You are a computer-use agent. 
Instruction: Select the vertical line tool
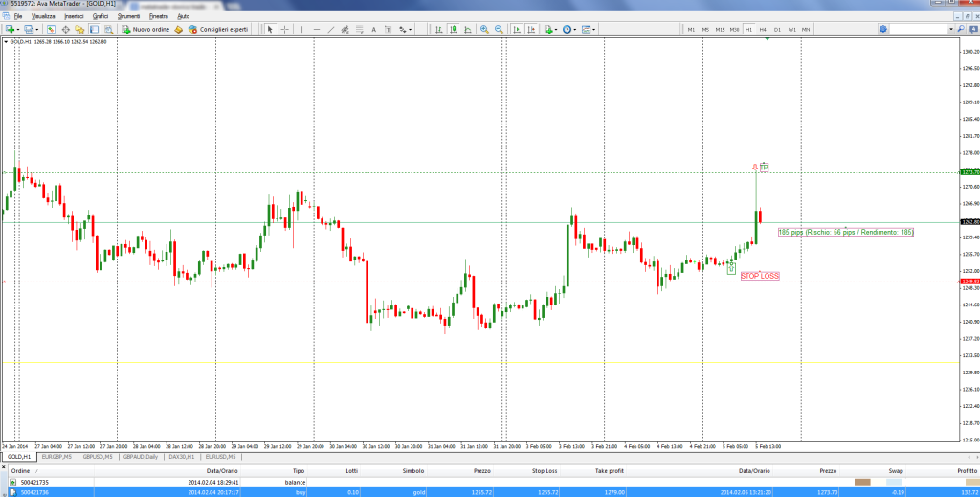[x=301, y=29]
